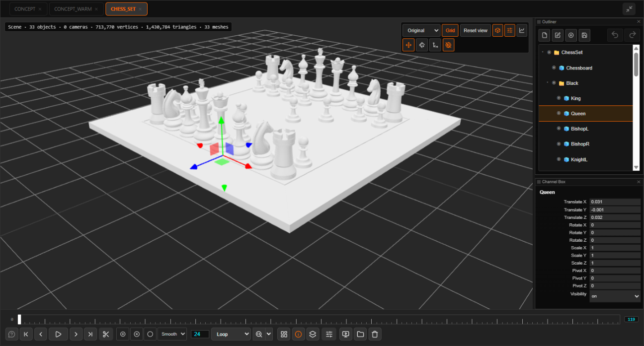This screenshot has width=644, height=346.
Task: Open the stacked layers icon
Action: pos(313,334)
